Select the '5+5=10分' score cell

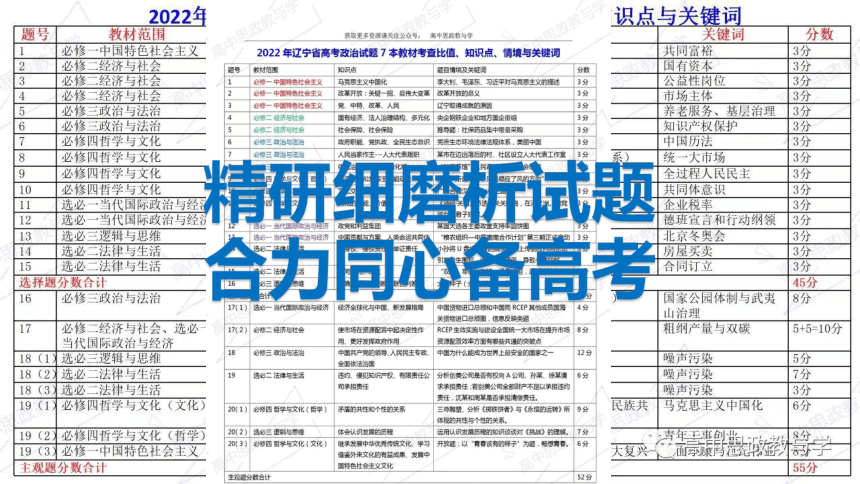pyautogui.click(x=817, y=329)
